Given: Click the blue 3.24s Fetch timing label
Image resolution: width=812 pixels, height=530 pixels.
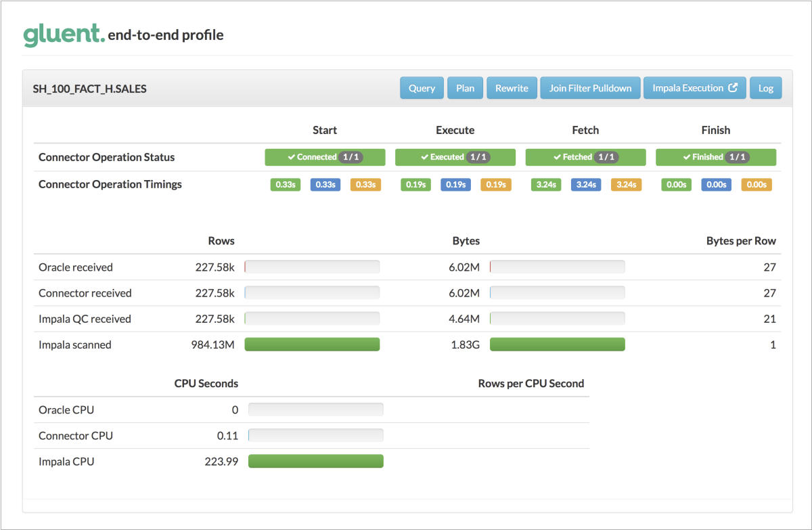Looking at the screenshot, I should coord(586,185).
